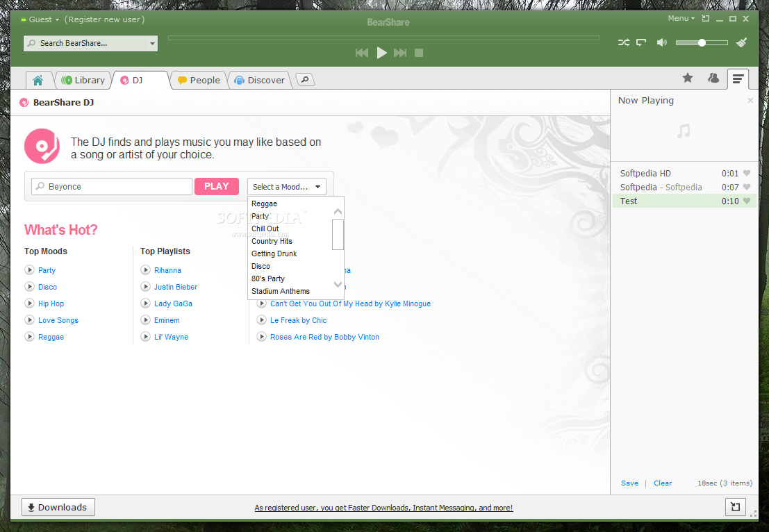The height and width of the screenshot is (532, 769).
Task: Click Register new user link
Action: [104, 19]
